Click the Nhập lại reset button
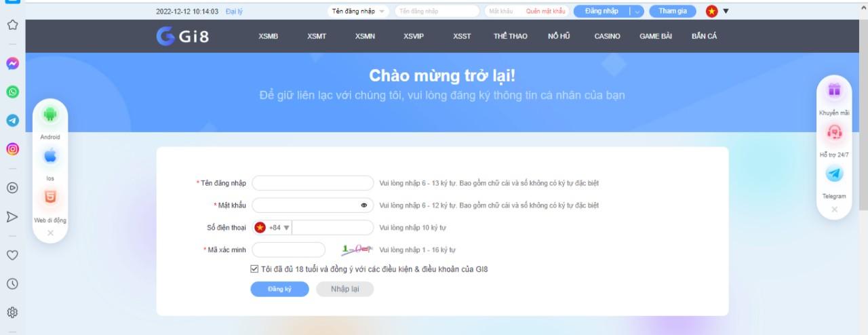The image size is (868, 335). (344, 289)
